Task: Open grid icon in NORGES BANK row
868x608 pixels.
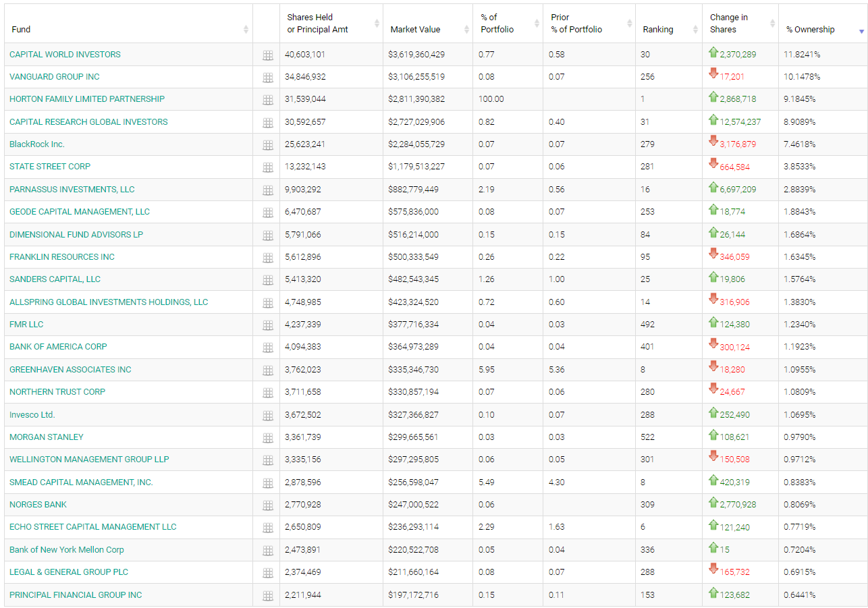Action: pyautogui.click(x=267, y=505)
